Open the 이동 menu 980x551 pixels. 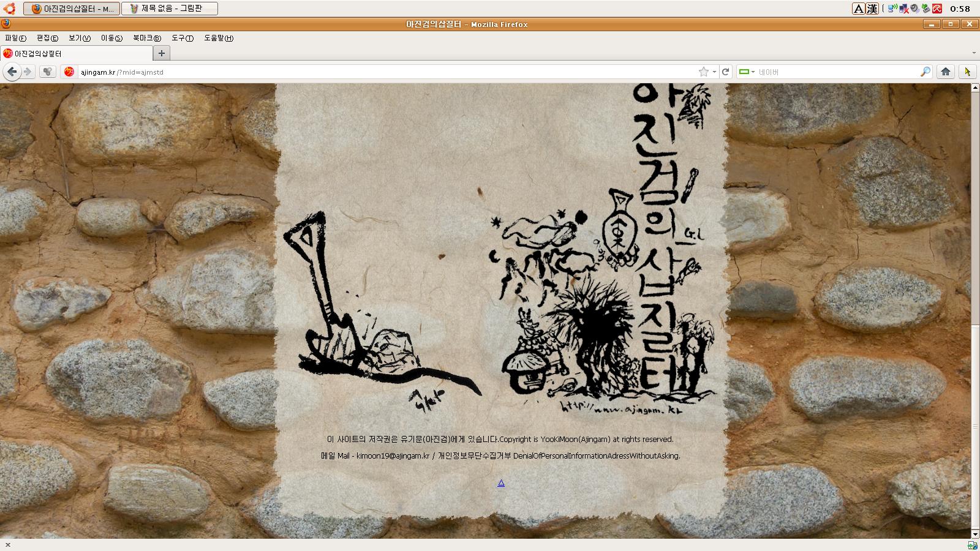111,38
